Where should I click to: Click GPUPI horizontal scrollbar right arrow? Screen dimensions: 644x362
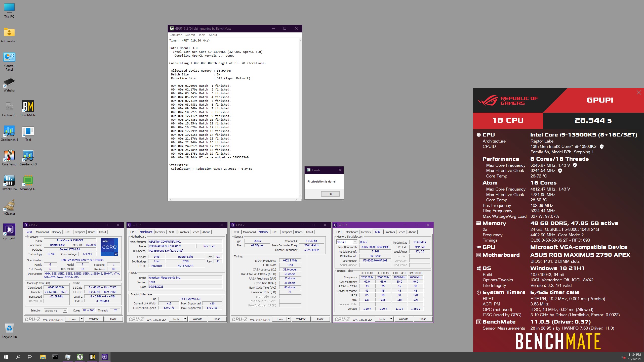(x=296, y=200)
